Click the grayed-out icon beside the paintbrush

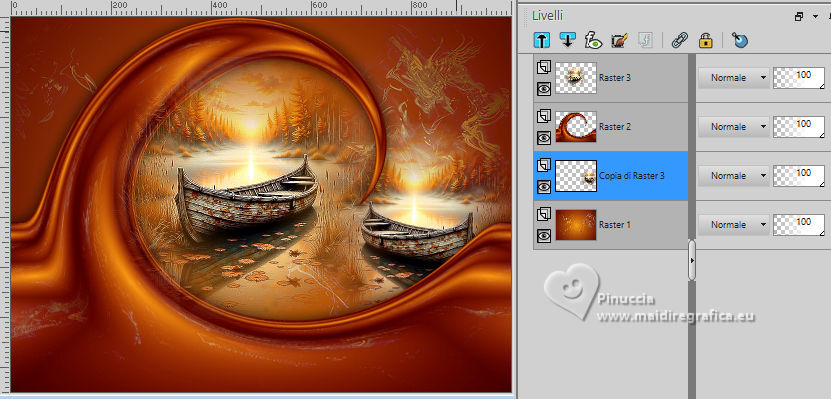click(645, 40)
